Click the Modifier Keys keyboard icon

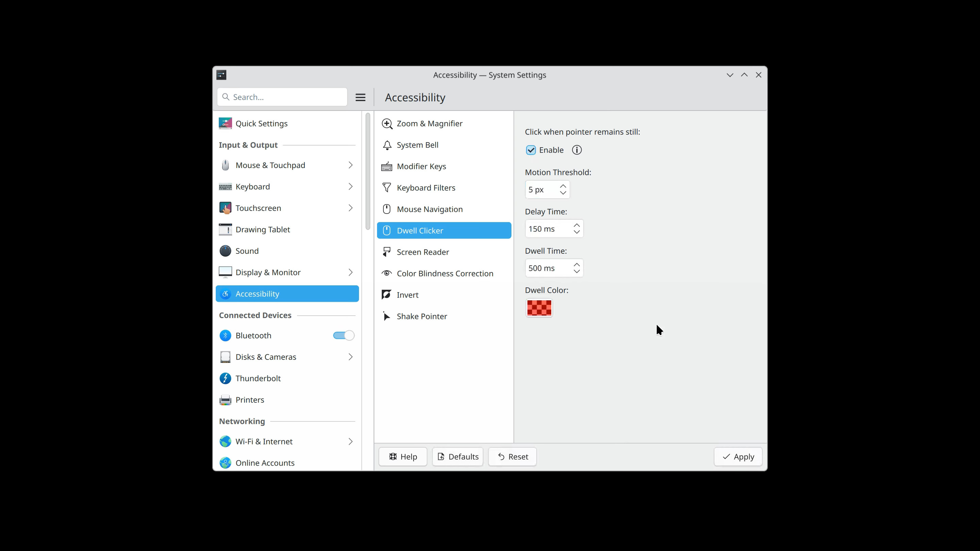pos(387,167)
